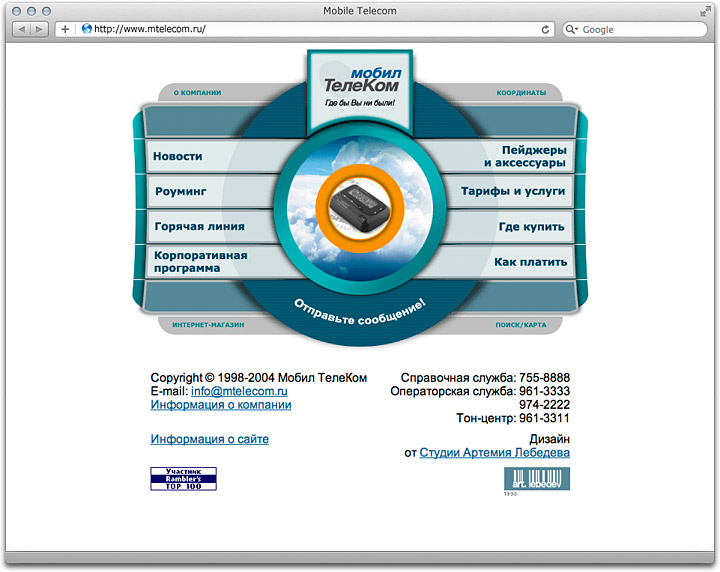Image resolution: width=720 pixels, height=572 pixels.
Task: Open Тарифы и услуги section
Action: point(513,190)
